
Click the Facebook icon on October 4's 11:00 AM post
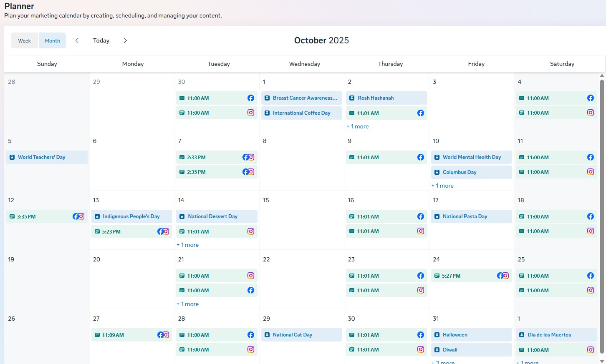(x=590, y=98)
